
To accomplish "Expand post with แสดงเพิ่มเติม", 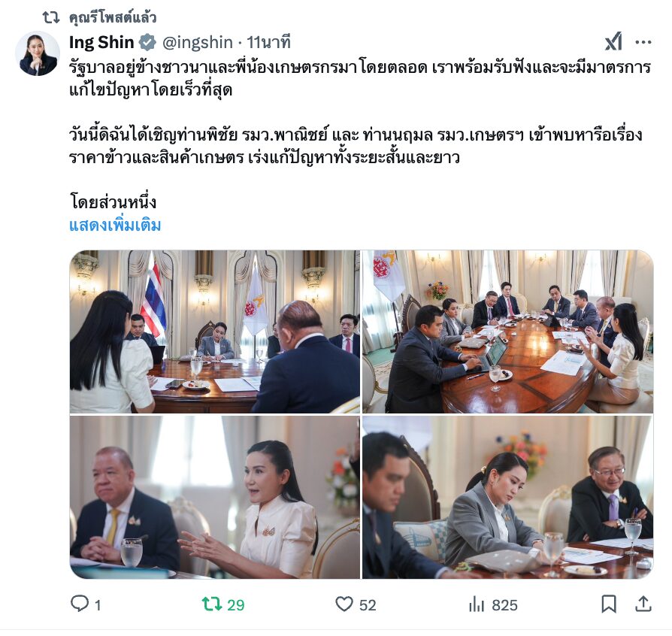I will (115, 225).
